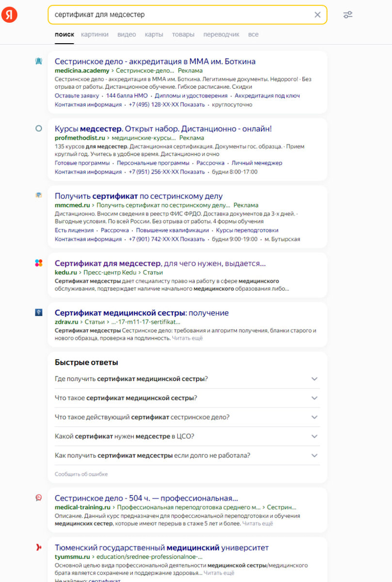Open 'Получить сертификат по сестринскому делу' result
The width and height of the screenshot is (392, 582).
click(x=139, y=196)
